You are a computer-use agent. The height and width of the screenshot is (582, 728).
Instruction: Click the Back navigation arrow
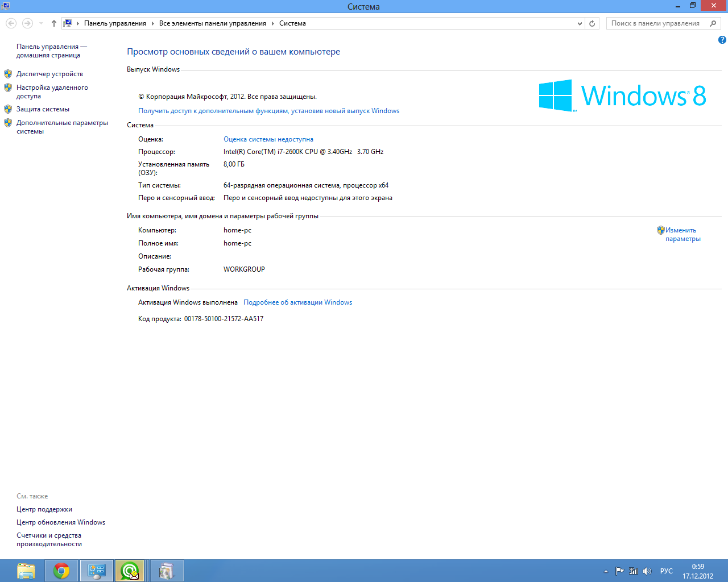11,23
